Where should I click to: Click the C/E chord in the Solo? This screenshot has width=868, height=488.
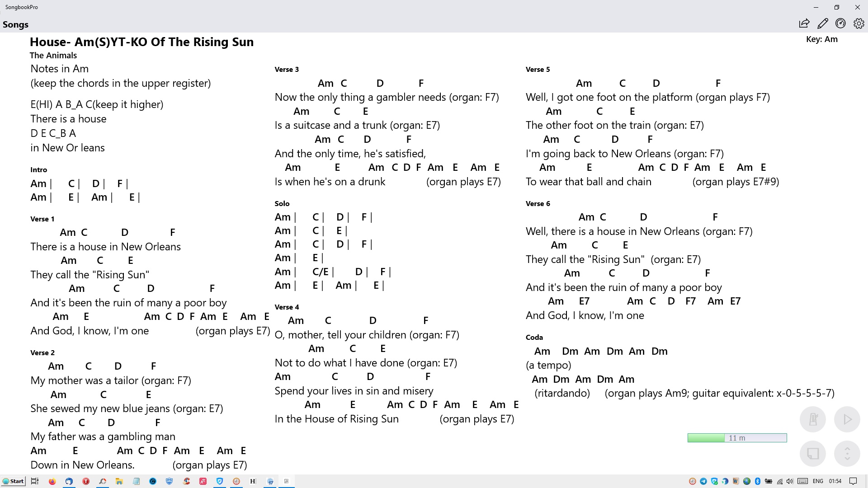(x=320, y=272)
